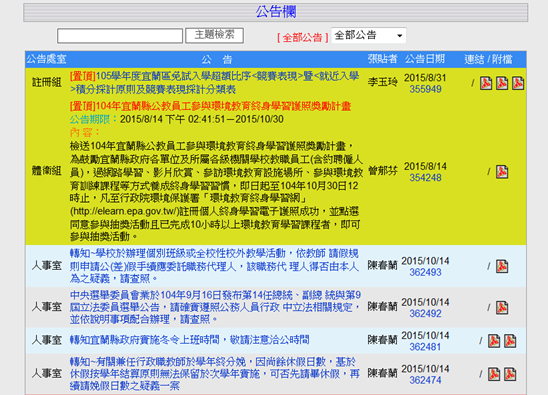
Task: Click the red 全部公告 bracket label
Action: 303,37
